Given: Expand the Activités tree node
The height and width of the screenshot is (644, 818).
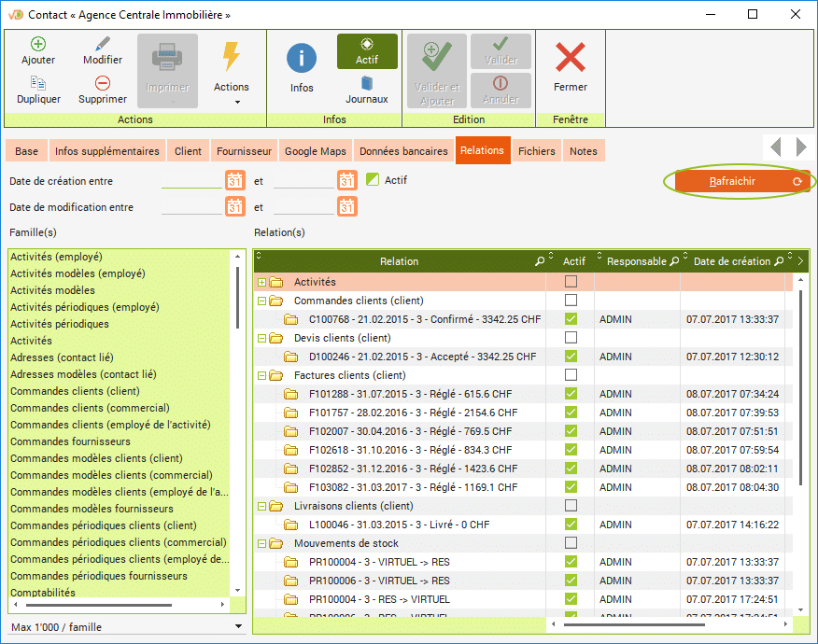Looking at the screenshot, I should point(262,282).
